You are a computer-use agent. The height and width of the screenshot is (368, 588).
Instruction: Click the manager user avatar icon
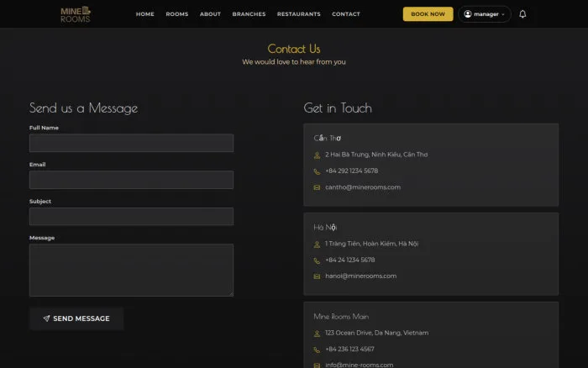tap(468, 14)
